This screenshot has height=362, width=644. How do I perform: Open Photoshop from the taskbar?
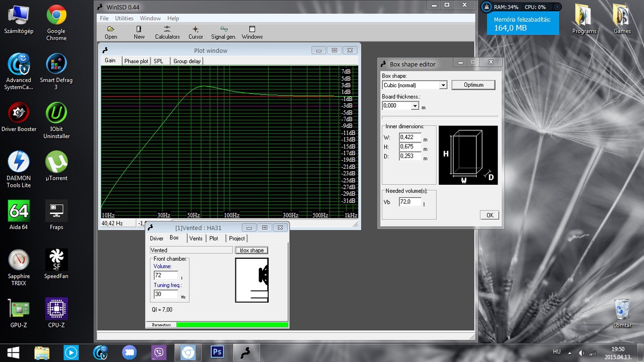point(217,352)
